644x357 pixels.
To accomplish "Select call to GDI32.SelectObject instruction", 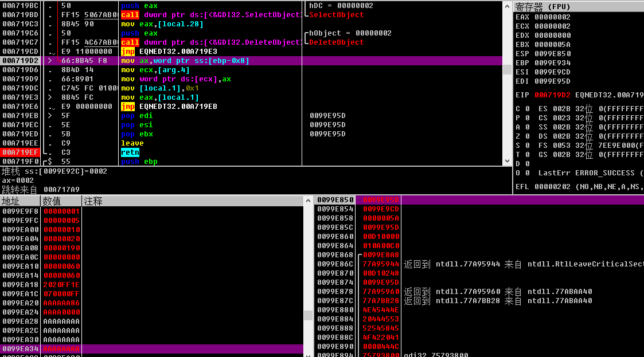I will (x=211, y=15).
